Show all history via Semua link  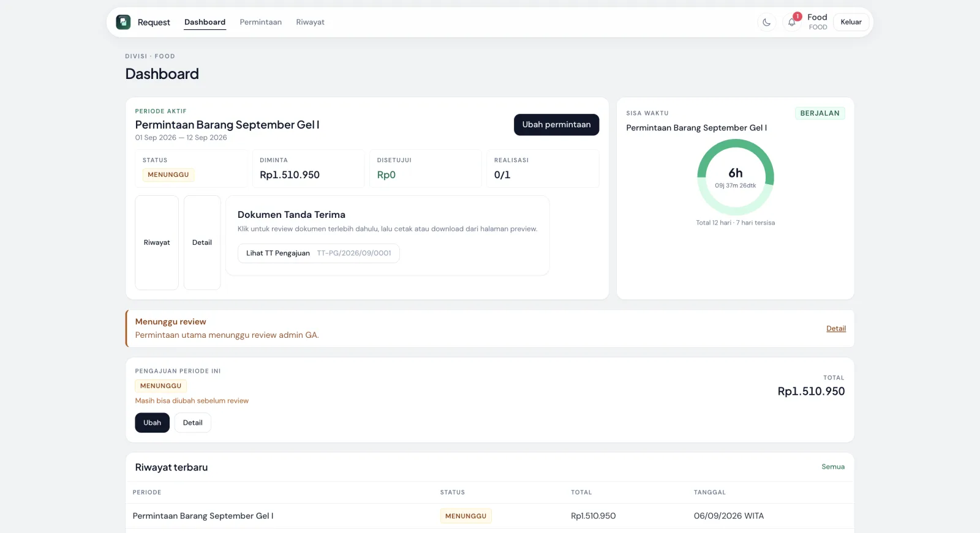[x=833, y=467]
